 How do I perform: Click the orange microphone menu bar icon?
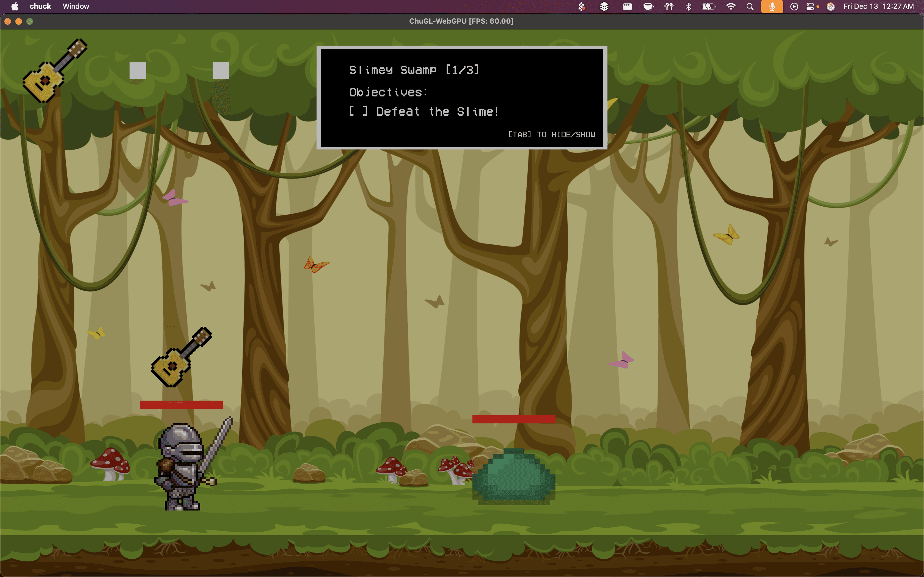[772, 7]
